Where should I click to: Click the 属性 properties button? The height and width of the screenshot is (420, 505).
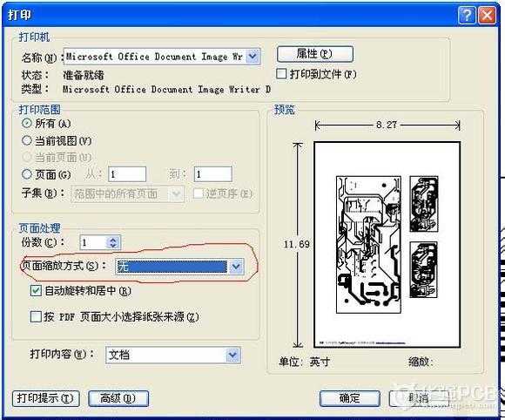click(314, 54)
